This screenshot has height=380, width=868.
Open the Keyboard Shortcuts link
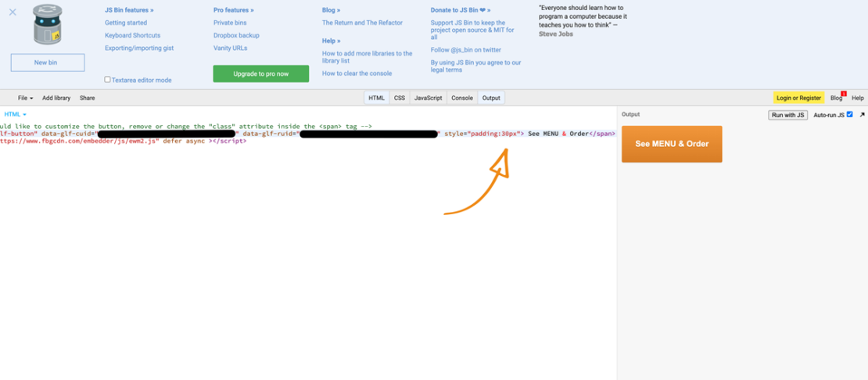[x=132, y=35]
